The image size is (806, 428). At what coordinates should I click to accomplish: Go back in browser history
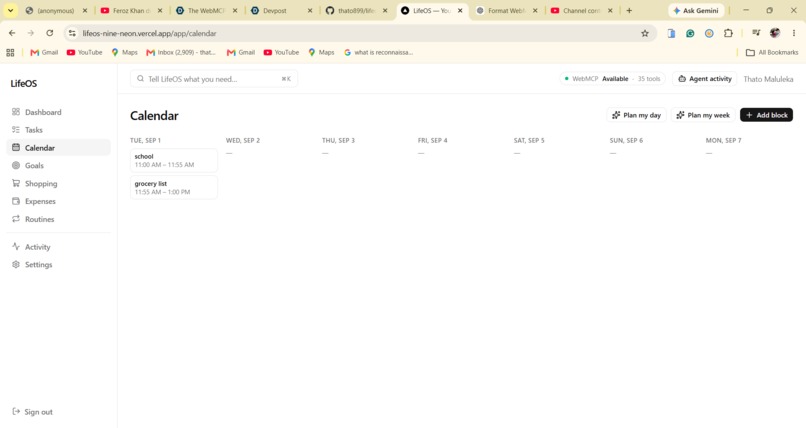click(x=12, y=33)
